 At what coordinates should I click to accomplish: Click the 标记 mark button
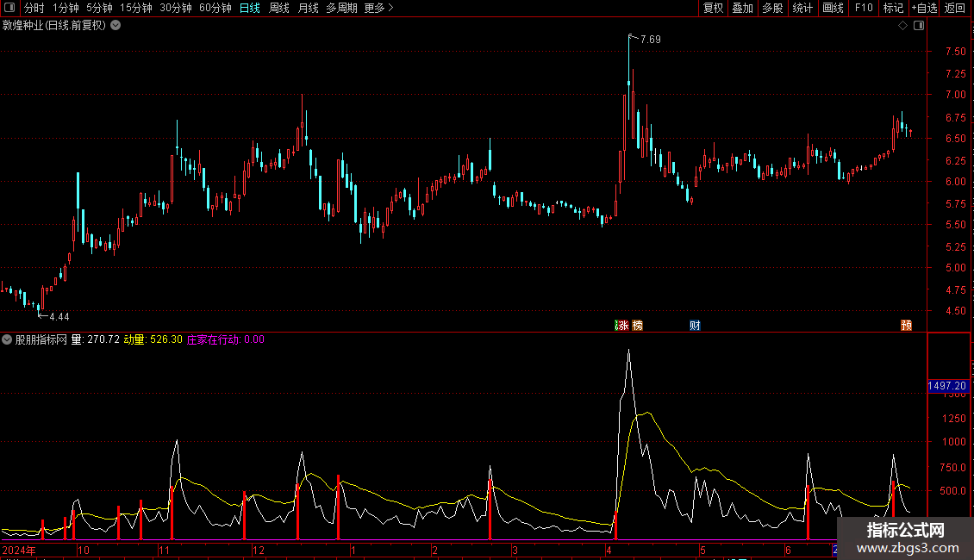[893, 8]
